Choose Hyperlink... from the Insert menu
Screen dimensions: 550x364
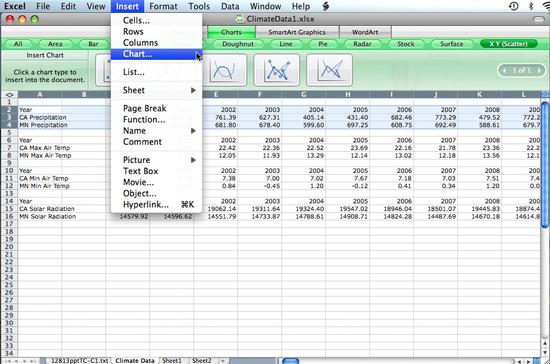coord(156,205)
